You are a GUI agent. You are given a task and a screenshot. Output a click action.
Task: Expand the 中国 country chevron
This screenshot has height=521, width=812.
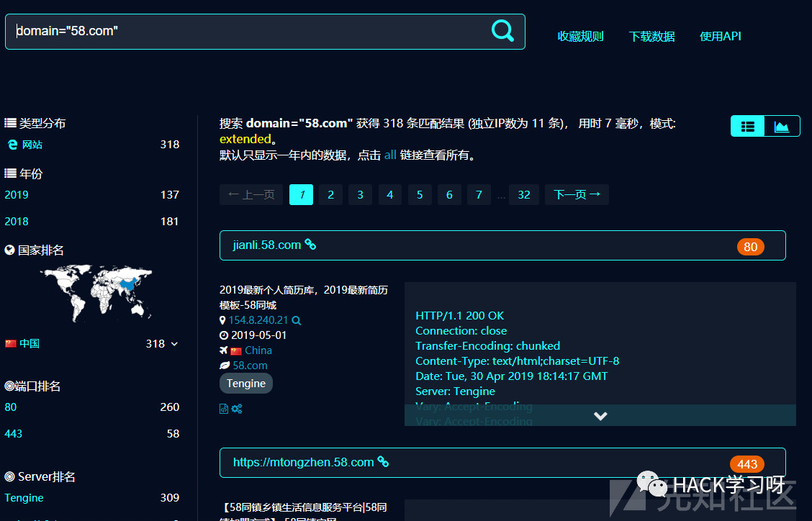[174, 344]
